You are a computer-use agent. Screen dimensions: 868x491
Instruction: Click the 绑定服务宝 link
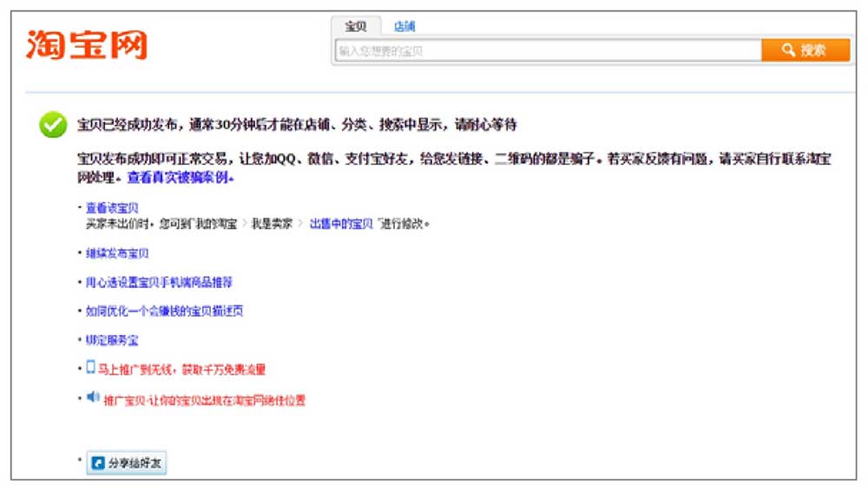(112, 340)
